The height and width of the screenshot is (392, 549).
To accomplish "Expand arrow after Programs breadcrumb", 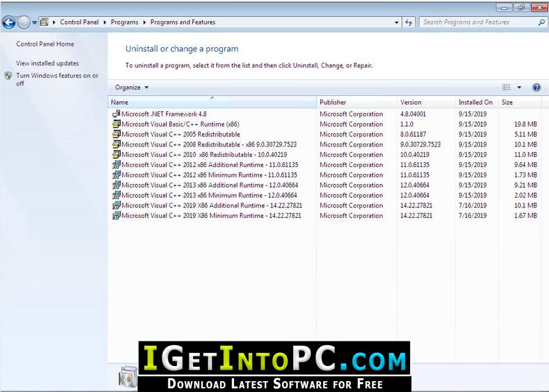I will (x=144, y=22).
